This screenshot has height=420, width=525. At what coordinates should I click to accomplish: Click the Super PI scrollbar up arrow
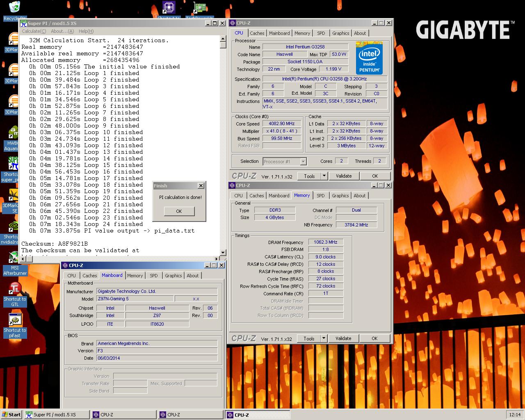coord(223,39)
